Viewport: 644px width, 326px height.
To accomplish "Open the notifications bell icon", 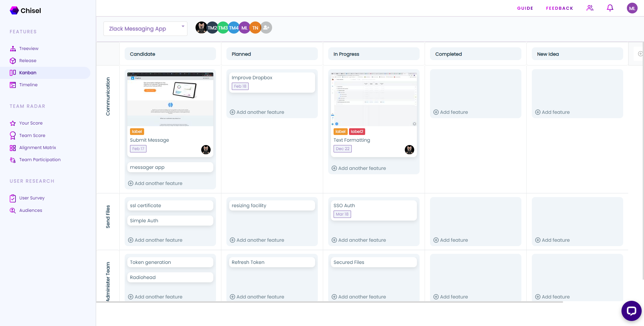I will pyautogui.click(x=610, y=8).
